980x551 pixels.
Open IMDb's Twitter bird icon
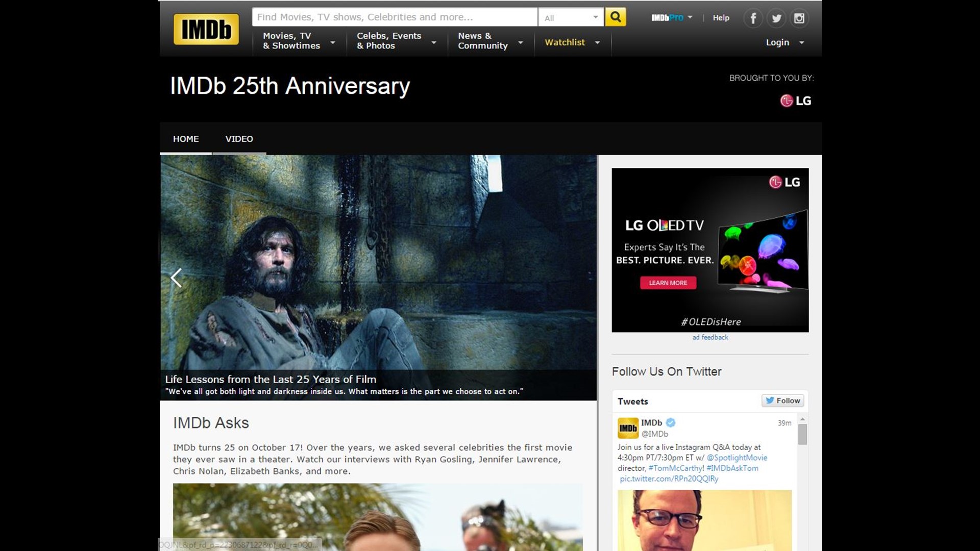tap(776, 18)
